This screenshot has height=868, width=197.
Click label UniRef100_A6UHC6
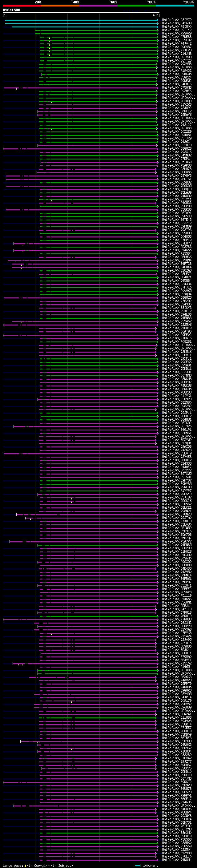pyautogui.click(x=177, y=257)
